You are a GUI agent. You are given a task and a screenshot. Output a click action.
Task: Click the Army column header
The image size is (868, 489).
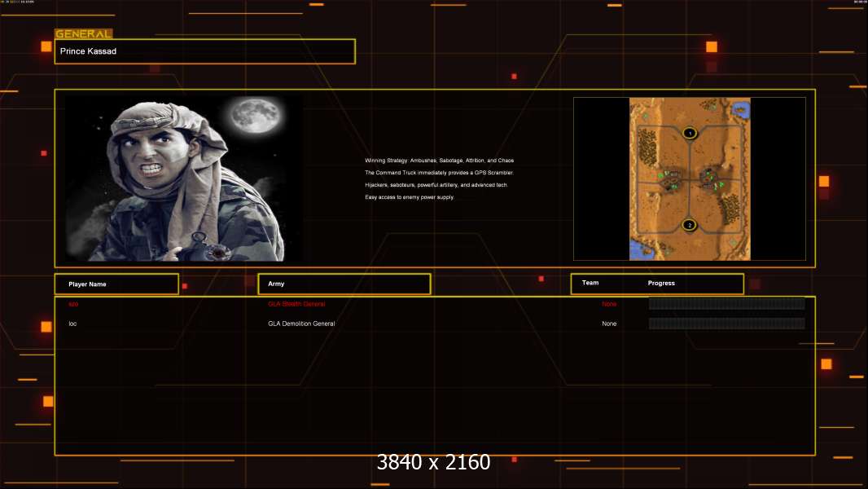344,284
